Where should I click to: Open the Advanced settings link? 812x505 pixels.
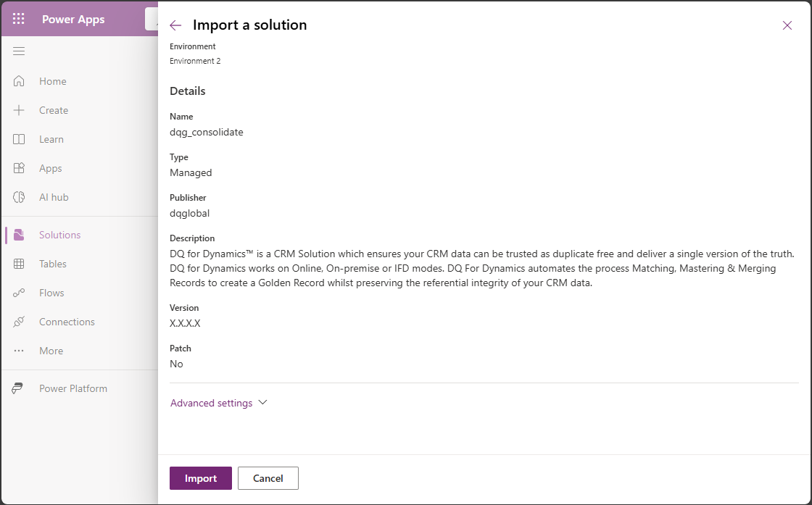pos(211,403)
